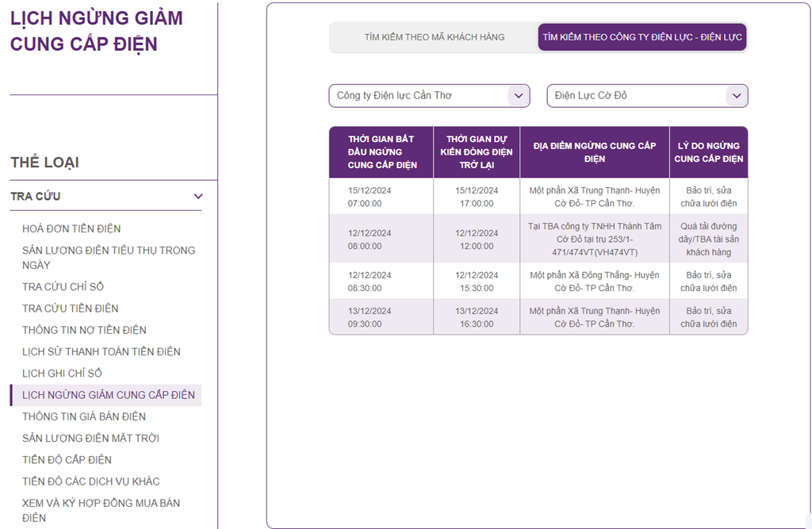Click Địa điểm ngừng cung cấp điện header
This screenshot has height=529, width=812.
(x=595, y=152)
